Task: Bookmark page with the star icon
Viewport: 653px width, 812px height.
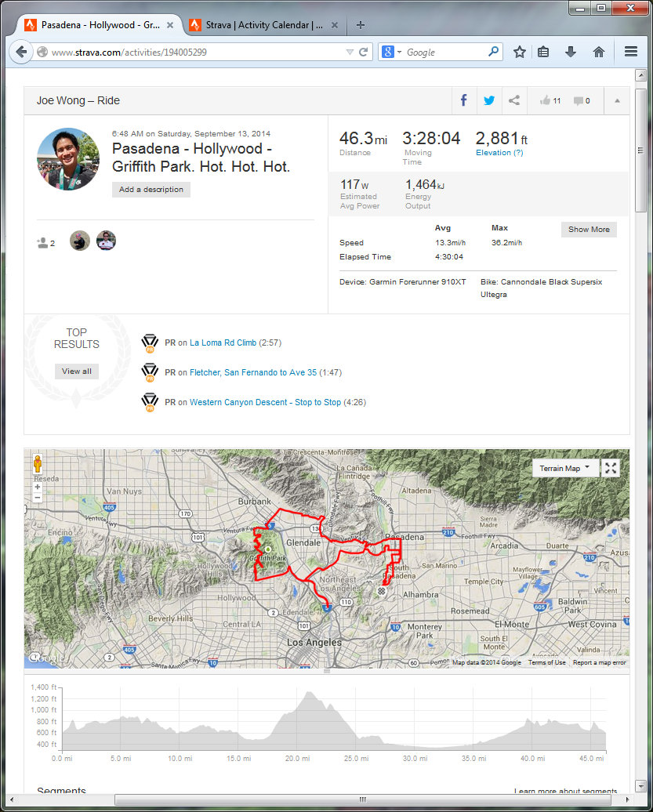Action: [x=519, y=52]
